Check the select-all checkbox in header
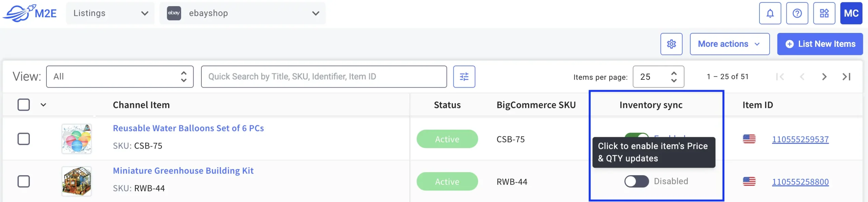 24,105
